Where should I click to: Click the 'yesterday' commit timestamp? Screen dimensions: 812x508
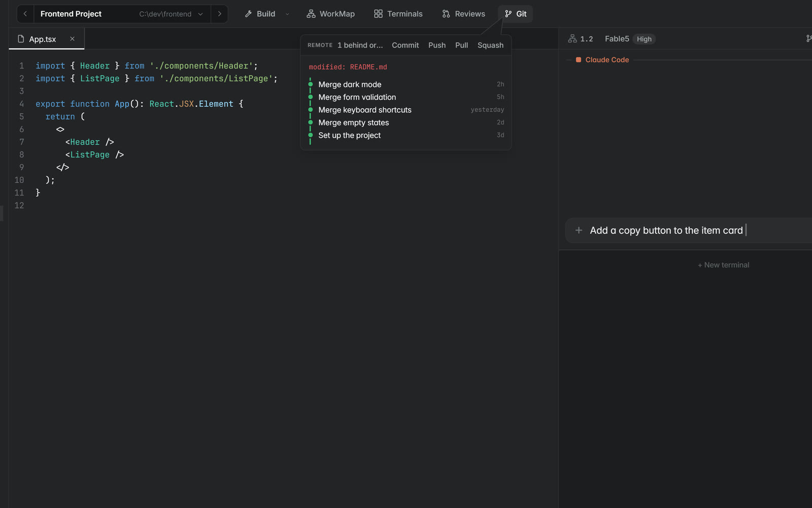[487, 110]
